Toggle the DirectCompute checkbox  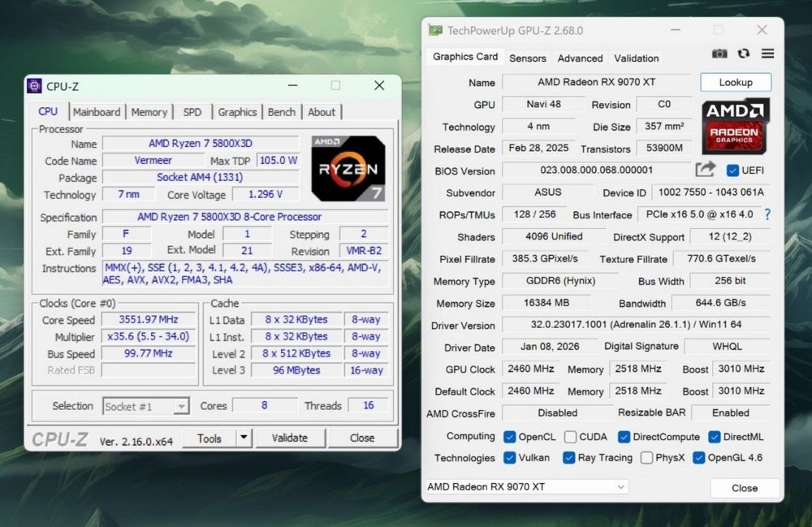tap(624, 437)
